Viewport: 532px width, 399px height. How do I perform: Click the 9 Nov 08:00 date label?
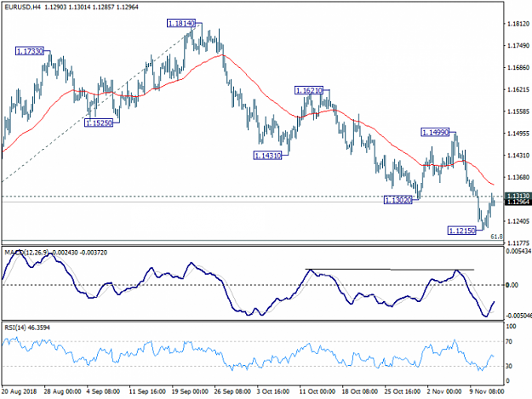[x=487, y=391]
